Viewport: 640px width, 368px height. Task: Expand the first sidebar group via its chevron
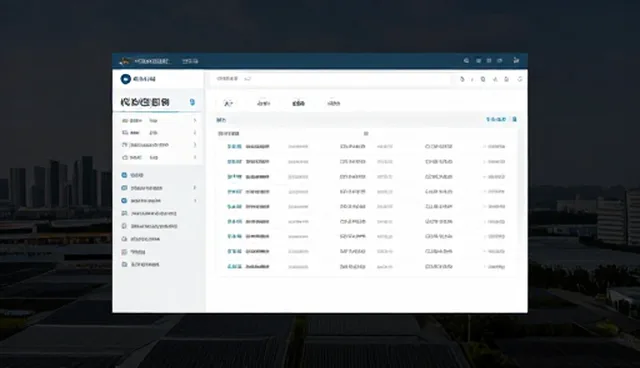click(x=195, y=120)
